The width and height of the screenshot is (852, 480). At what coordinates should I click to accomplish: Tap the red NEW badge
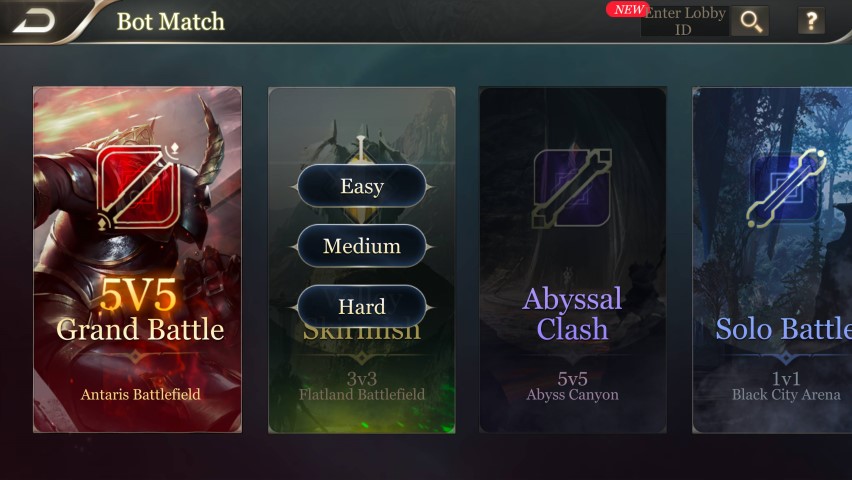coord(628,9)
